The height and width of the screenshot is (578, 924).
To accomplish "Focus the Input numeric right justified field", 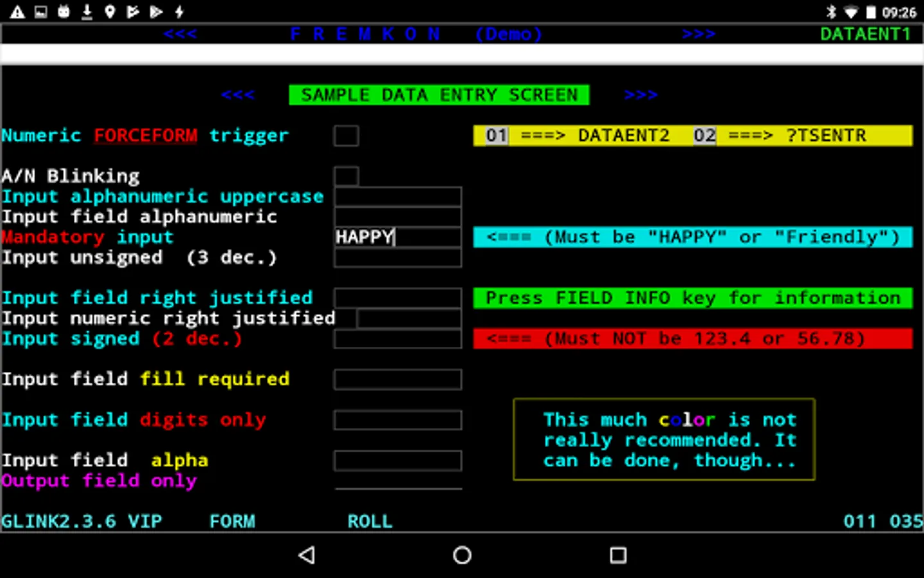I will pyautogui.click(x=409, y=319).
